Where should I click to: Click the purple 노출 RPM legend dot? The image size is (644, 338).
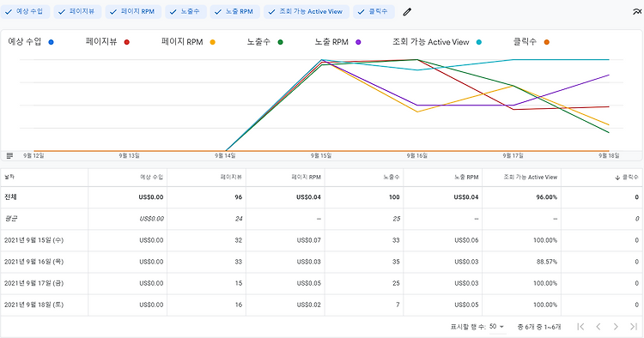click(358, 42)
